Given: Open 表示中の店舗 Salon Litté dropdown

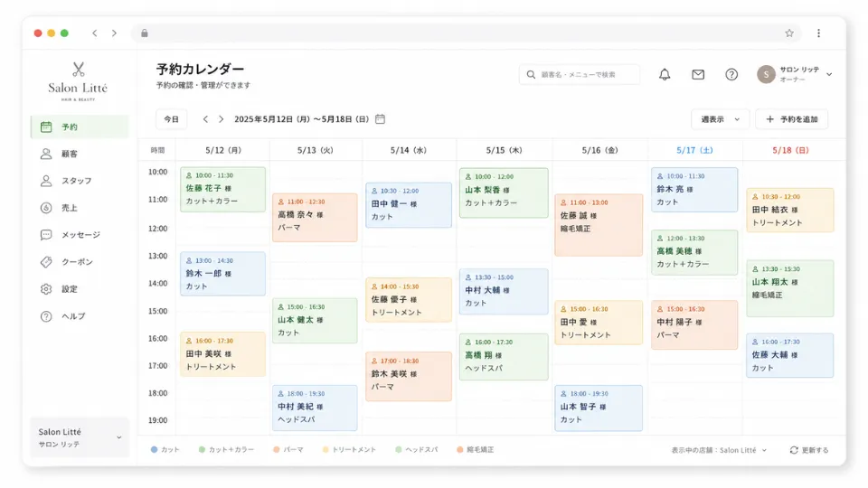Looking at the screenshot, I should click(719, 450).
